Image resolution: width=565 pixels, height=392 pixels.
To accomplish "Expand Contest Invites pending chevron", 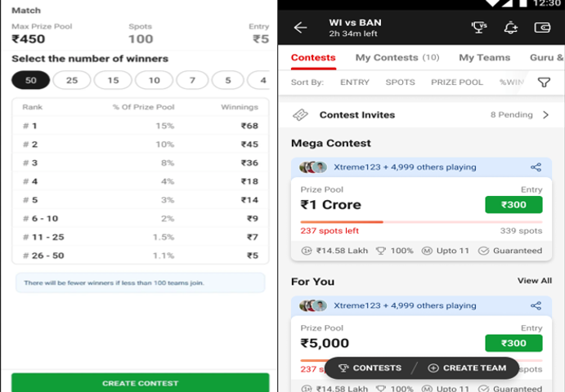I will (x=546, y=115).
